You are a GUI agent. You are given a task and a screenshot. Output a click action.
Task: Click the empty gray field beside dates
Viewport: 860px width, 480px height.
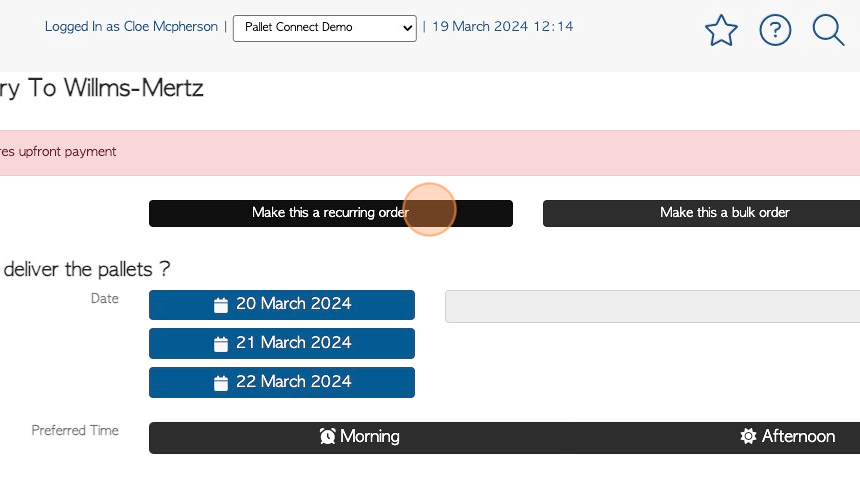[x=653, y=307]
